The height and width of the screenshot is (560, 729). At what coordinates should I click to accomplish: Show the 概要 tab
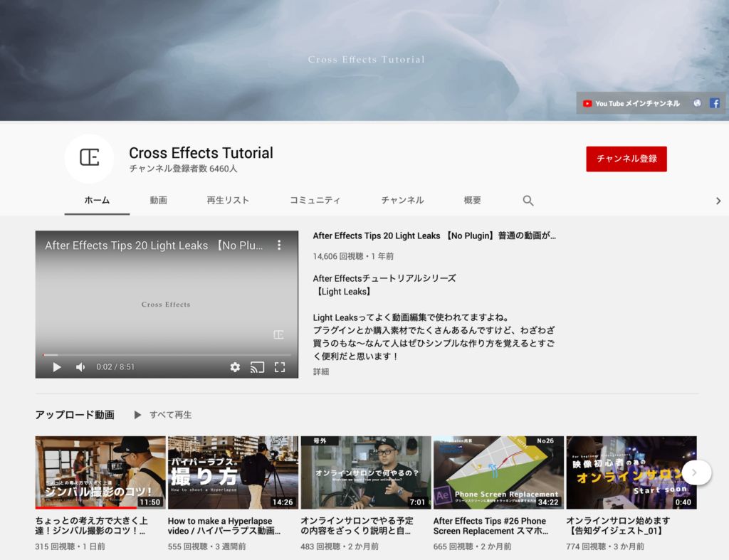click(x=473, y=200)
